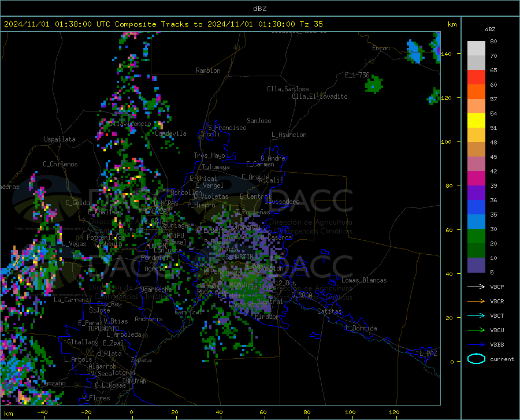Screen dimensions: 520x420
Task: Click the Clla.SanJose place label
Action: click(x=288, y=89)
